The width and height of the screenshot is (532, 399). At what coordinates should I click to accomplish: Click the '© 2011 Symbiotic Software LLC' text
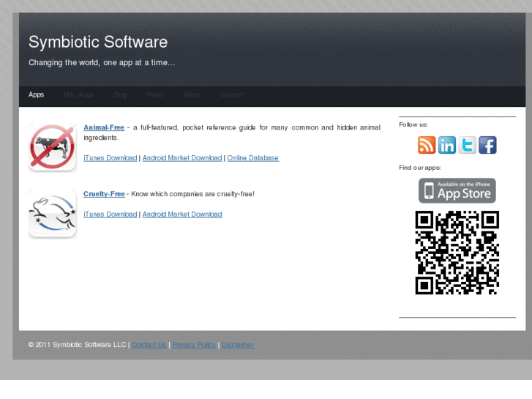click(78, 345)
